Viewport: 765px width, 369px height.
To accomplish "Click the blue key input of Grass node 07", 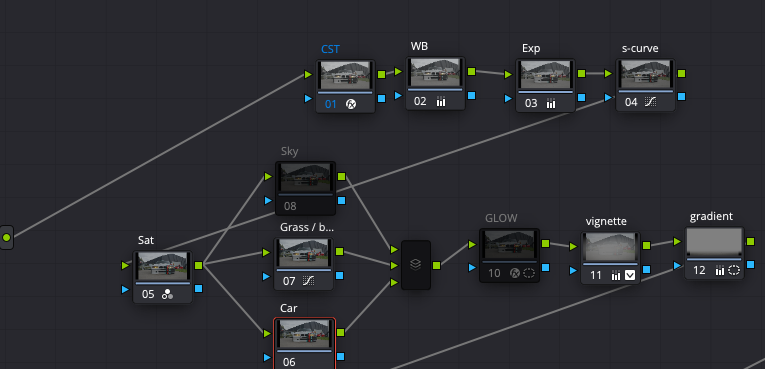I will (x=266, y=276).
